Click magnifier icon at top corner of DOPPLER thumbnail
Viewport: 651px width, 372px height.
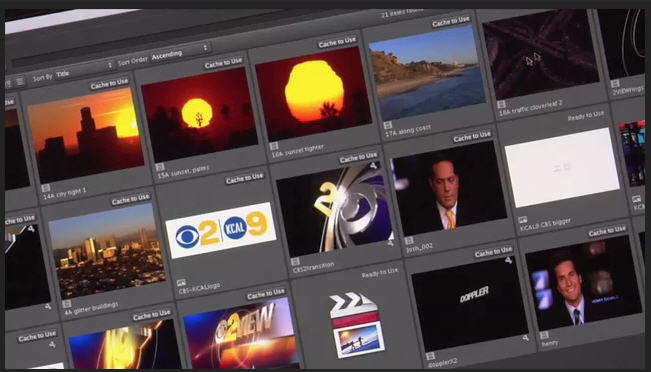[509, 260]
